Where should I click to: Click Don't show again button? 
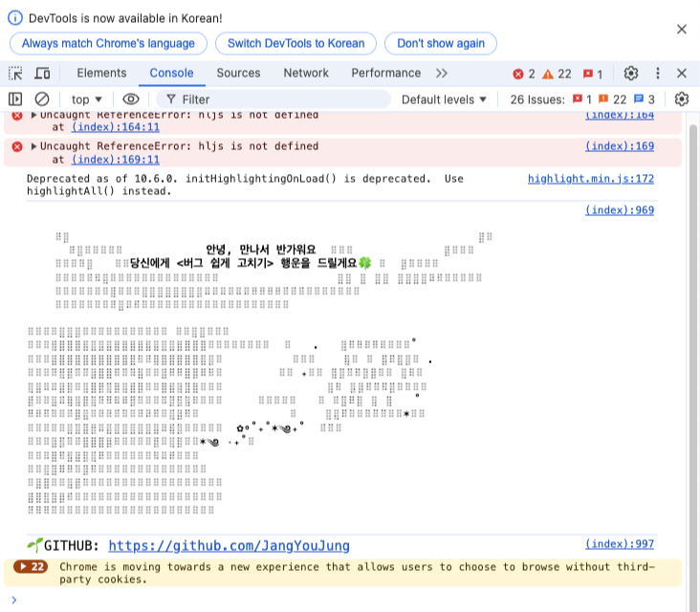click(441, 44)
